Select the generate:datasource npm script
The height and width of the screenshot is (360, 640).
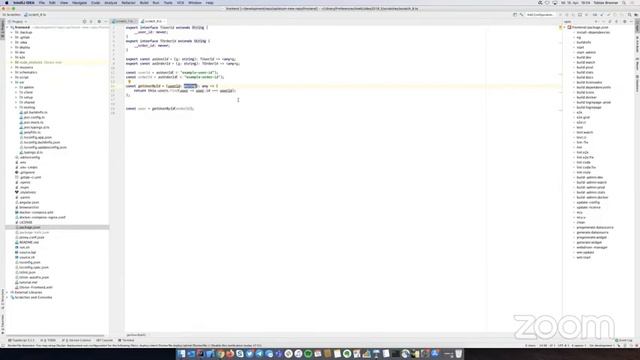click(591, 232)
